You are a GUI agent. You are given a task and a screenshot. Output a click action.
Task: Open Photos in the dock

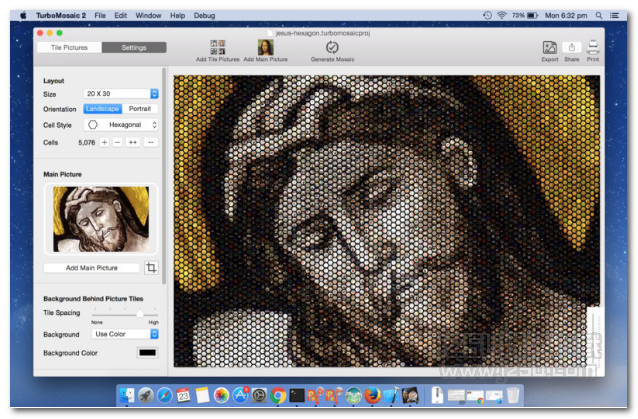point(221,395)
